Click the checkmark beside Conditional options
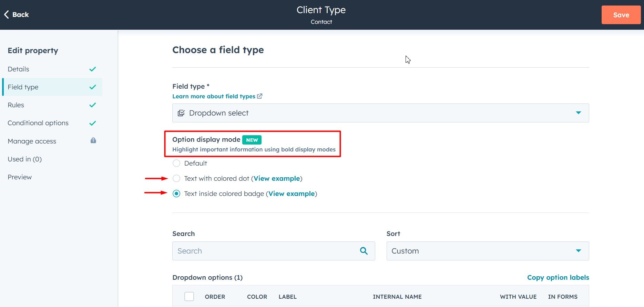 pyautogui.click(x=93, y=123)
